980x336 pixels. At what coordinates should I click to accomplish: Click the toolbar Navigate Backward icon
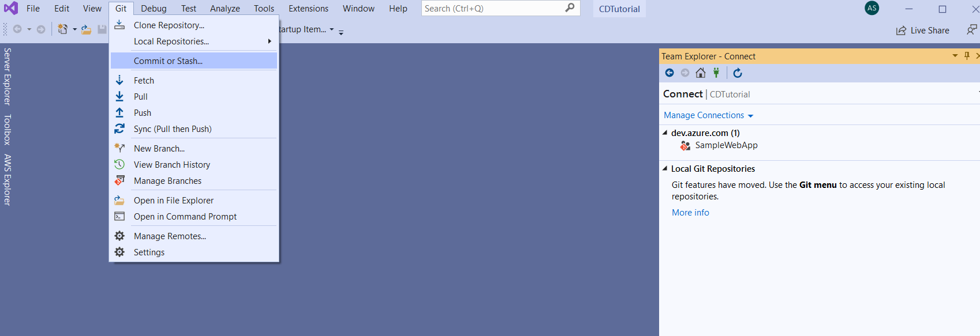17,29
